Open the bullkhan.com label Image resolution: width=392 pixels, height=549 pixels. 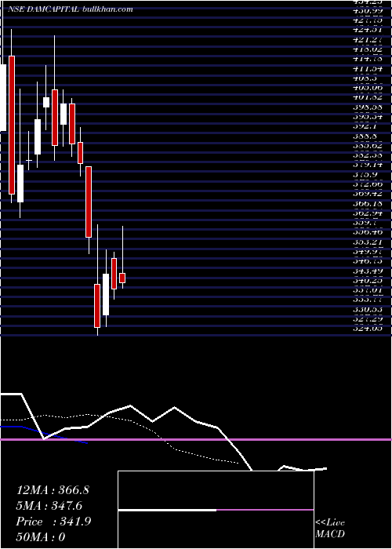(x=107, y=9)
